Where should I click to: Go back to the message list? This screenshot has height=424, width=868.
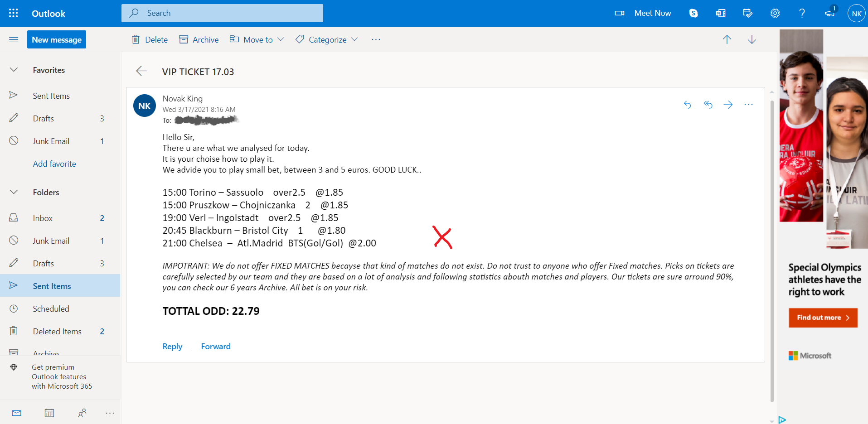pyautogui.click(x=142, y=71)
